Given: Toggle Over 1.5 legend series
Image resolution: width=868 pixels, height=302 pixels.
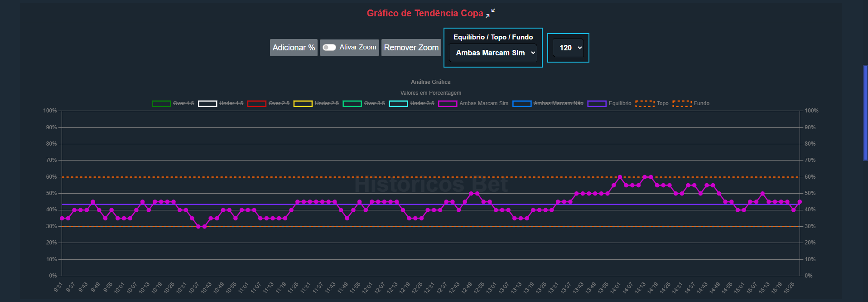Looking at the screenshot, I should [173, 103].
